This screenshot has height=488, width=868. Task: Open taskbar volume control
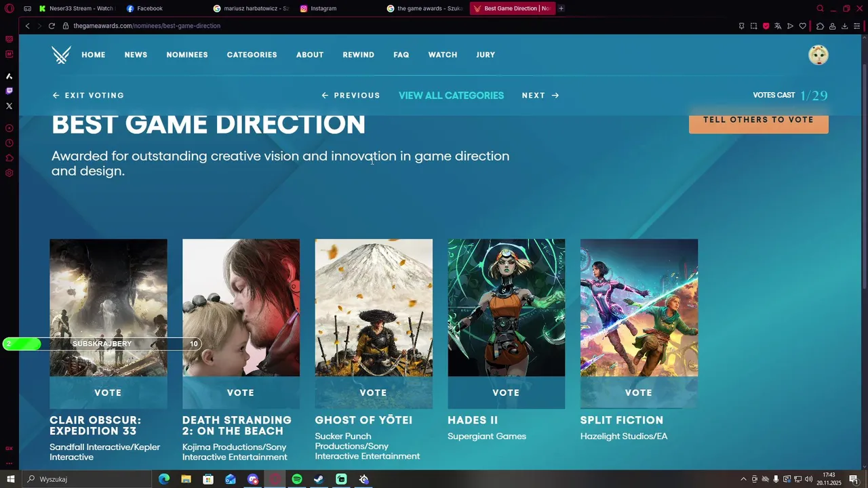[808, 479]
